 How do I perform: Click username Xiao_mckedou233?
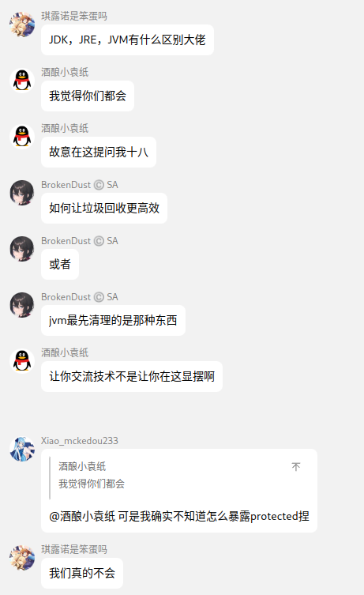click(80, 441)
